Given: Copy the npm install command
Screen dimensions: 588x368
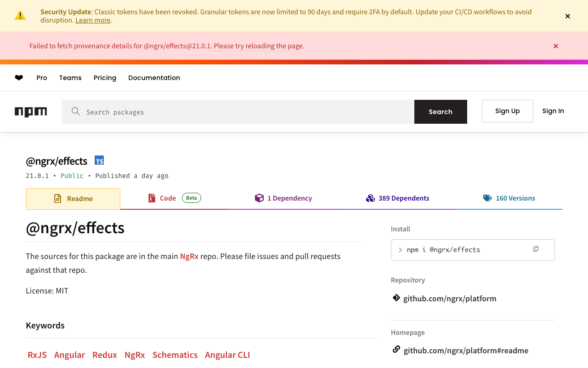Looking at the screenshot, I should 536,249.
